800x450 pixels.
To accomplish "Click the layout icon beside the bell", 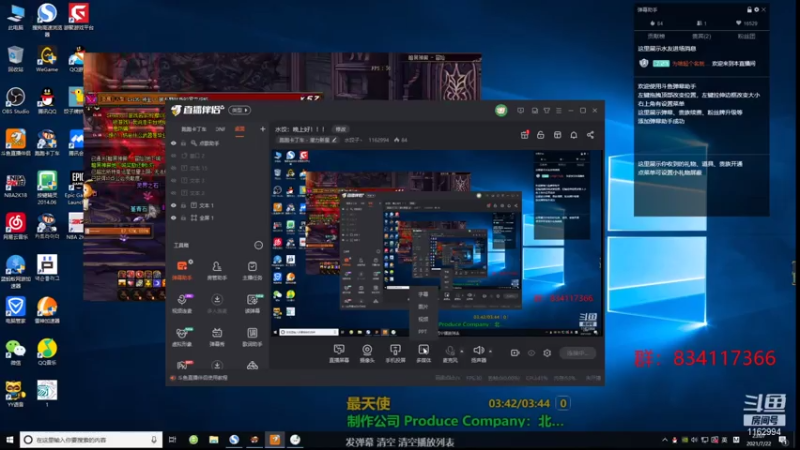I will [558, 135].
